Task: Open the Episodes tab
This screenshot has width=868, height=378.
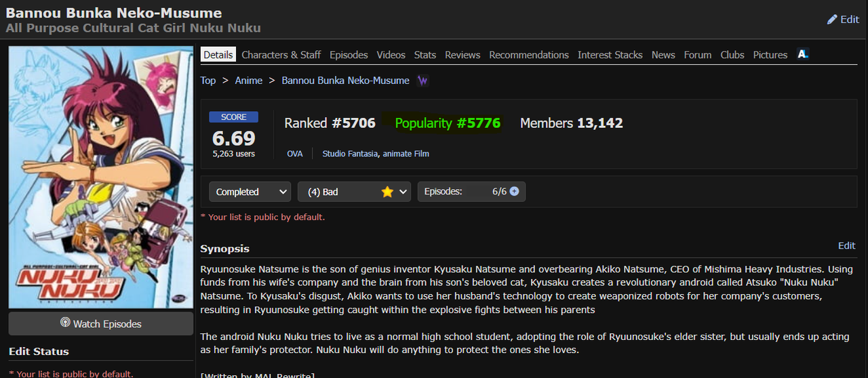Action: coord(349,55)
